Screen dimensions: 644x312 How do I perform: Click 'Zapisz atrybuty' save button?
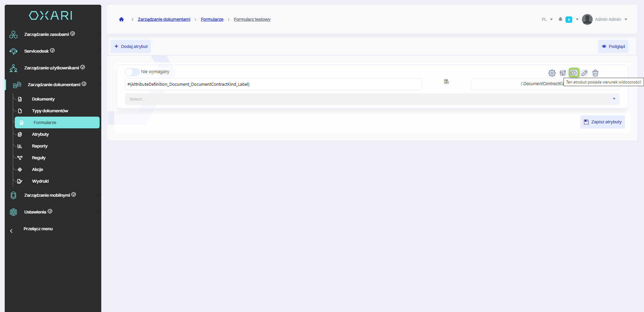(x=602, y=122)
